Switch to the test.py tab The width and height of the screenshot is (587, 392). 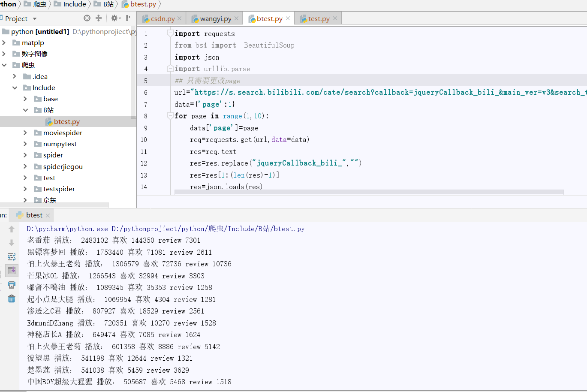click(x=319, y=18)
